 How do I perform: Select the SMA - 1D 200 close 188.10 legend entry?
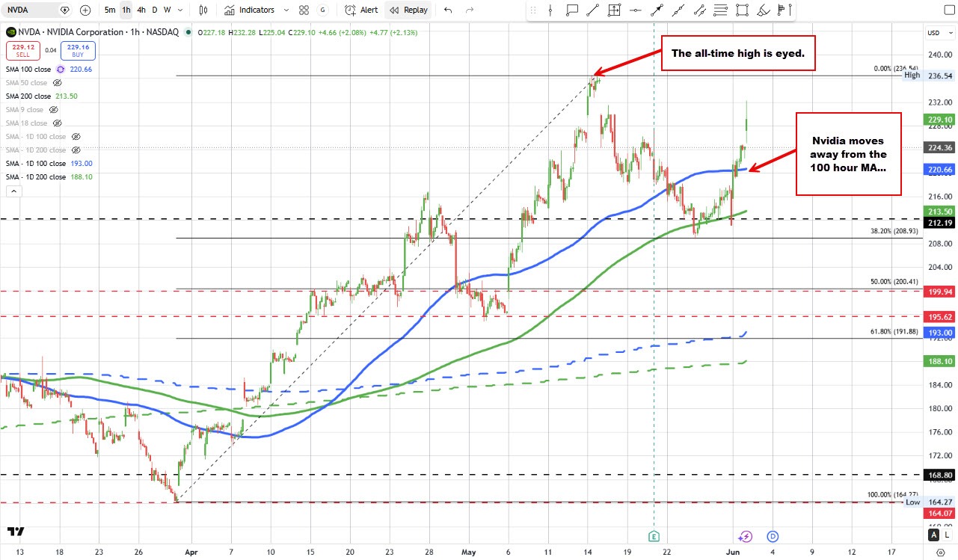[x=49, y=177]
